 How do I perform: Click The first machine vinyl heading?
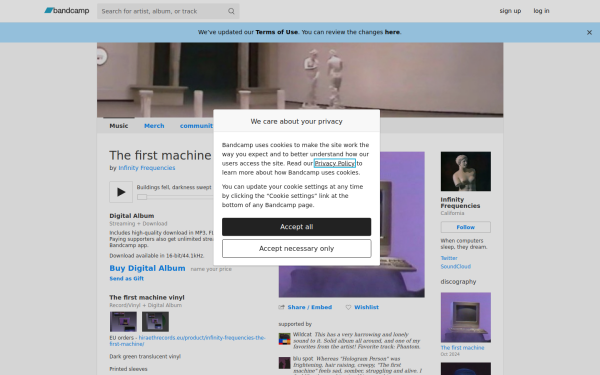click(147, 297)
